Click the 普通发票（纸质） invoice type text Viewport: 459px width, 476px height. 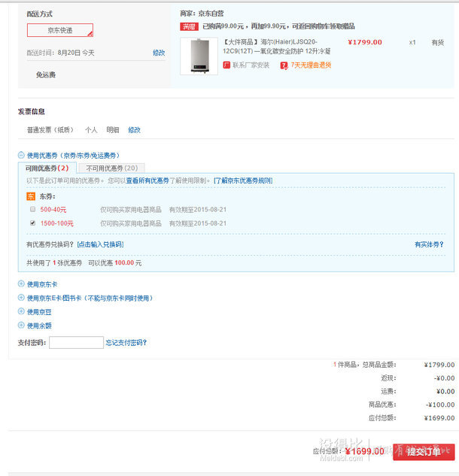pyautogui.click(x=50, y=130)
